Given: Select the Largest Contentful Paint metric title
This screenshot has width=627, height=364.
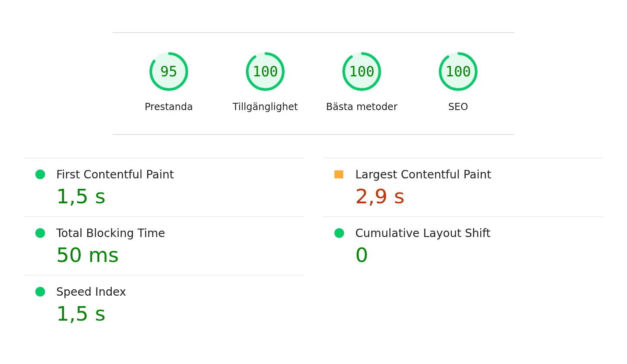Looking at the screenshot, I should click(x=423, y=174).
